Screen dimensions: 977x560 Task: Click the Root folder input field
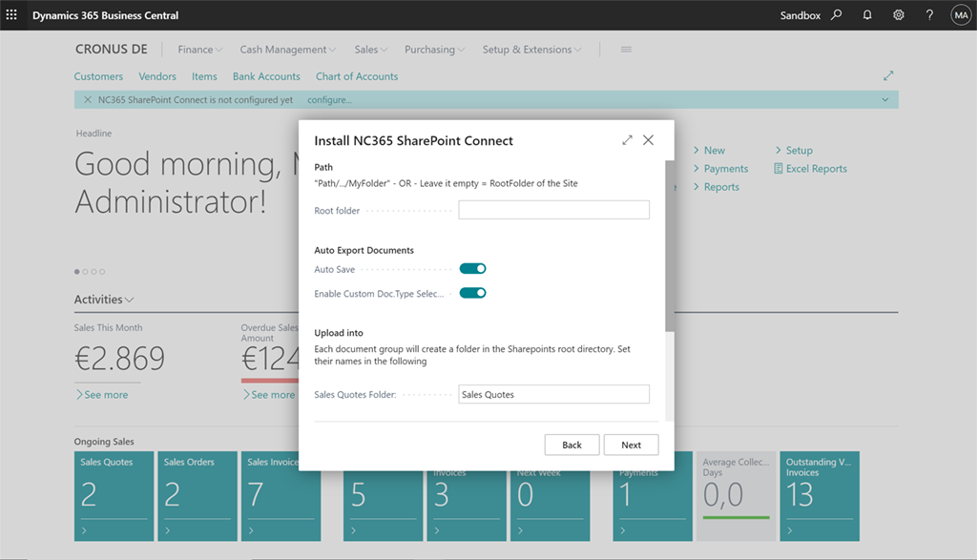coord(554,210)
